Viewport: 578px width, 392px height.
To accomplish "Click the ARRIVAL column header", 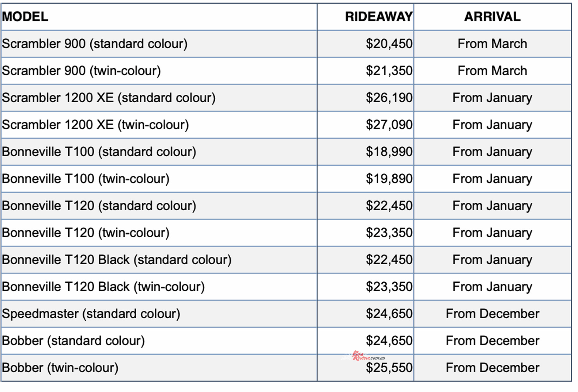I will click(492, 17).
